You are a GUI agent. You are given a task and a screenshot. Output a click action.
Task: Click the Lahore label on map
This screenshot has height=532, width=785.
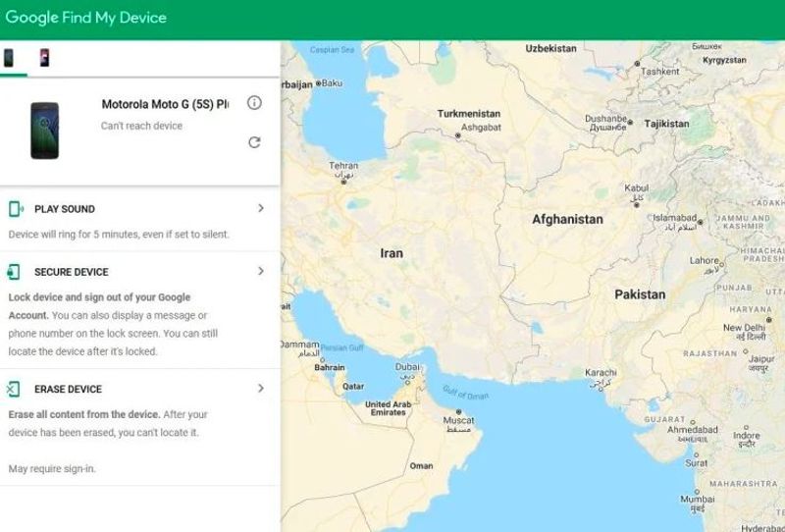click(704, 260)
